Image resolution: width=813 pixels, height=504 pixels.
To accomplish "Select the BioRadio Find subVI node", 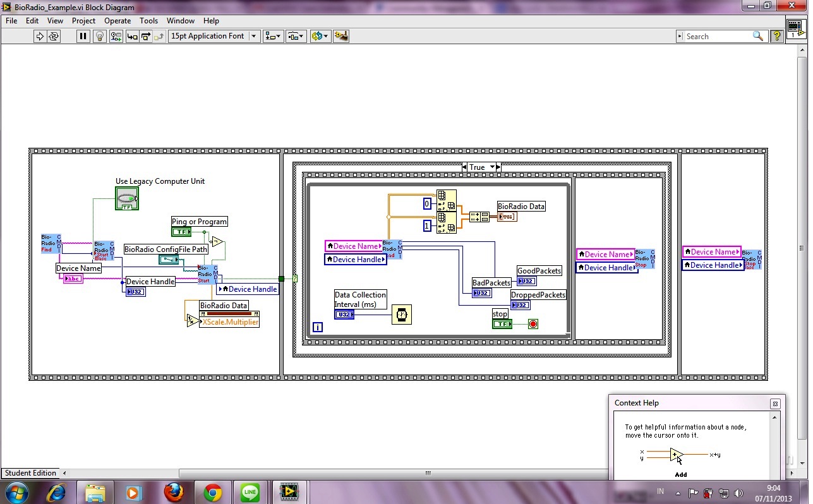I will (51, 243).
